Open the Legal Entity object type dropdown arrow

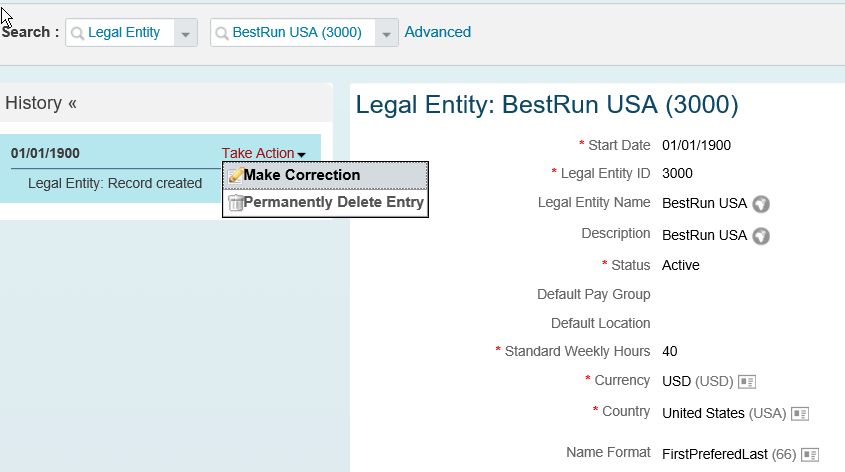185,33
